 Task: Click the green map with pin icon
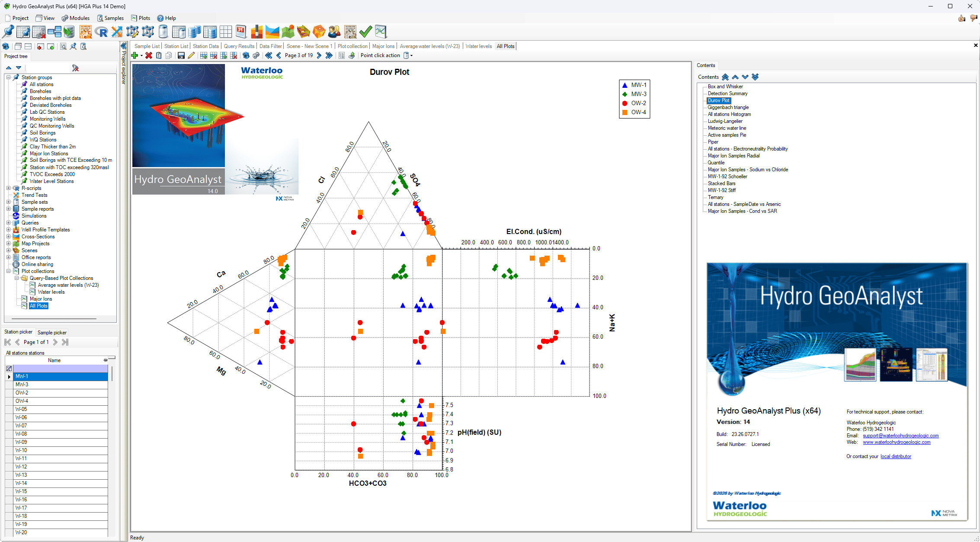(288, 32)
